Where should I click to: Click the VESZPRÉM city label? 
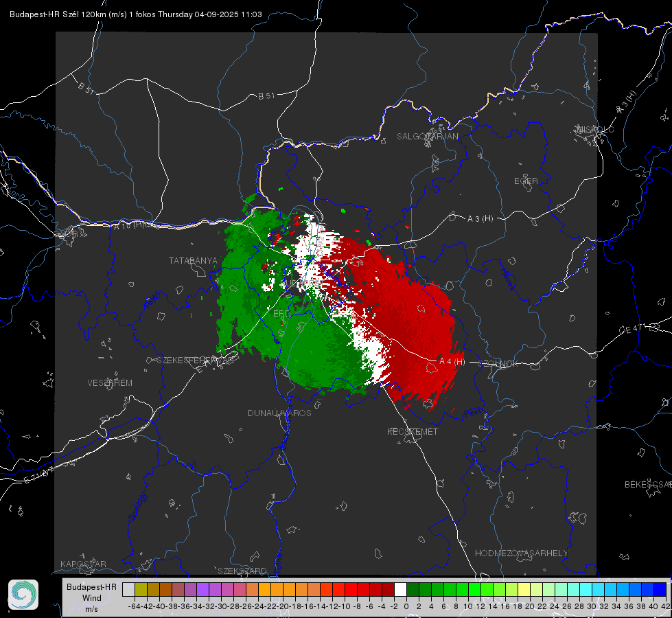click(x=110, y=382)
